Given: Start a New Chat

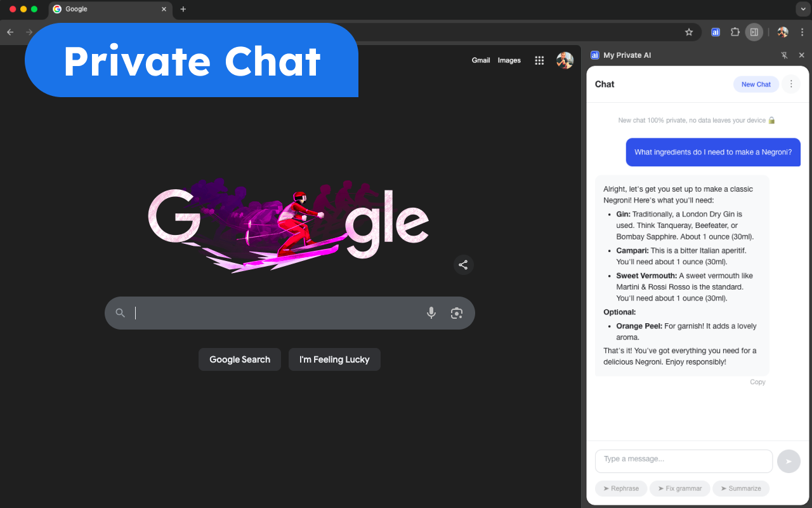Looking at the screenshot, I should [756, 84].
